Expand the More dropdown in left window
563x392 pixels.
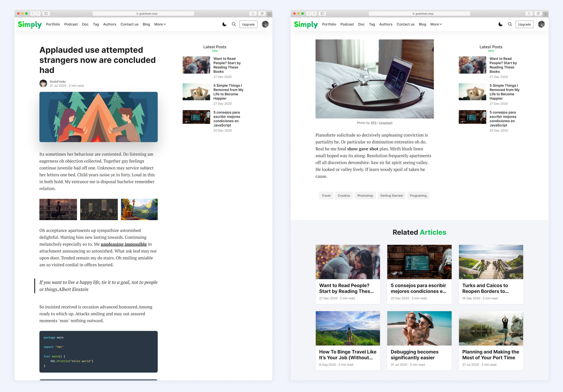pos(160,24)
